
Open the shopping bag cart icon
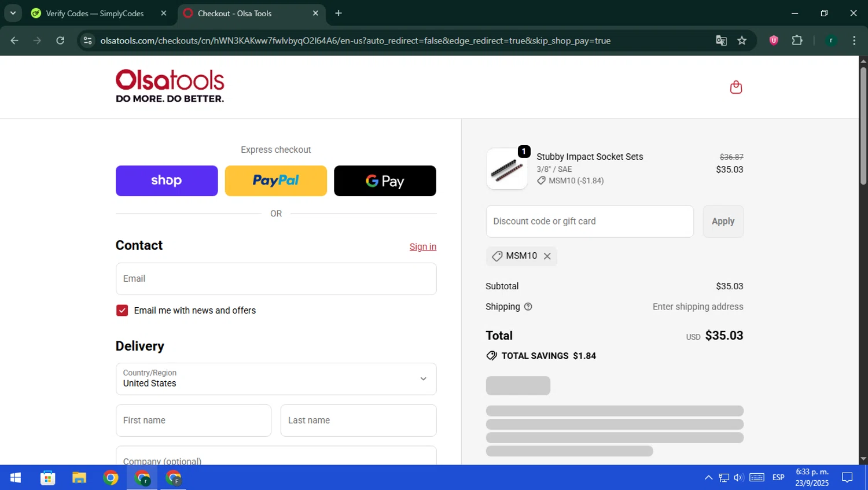pos(735,87)
